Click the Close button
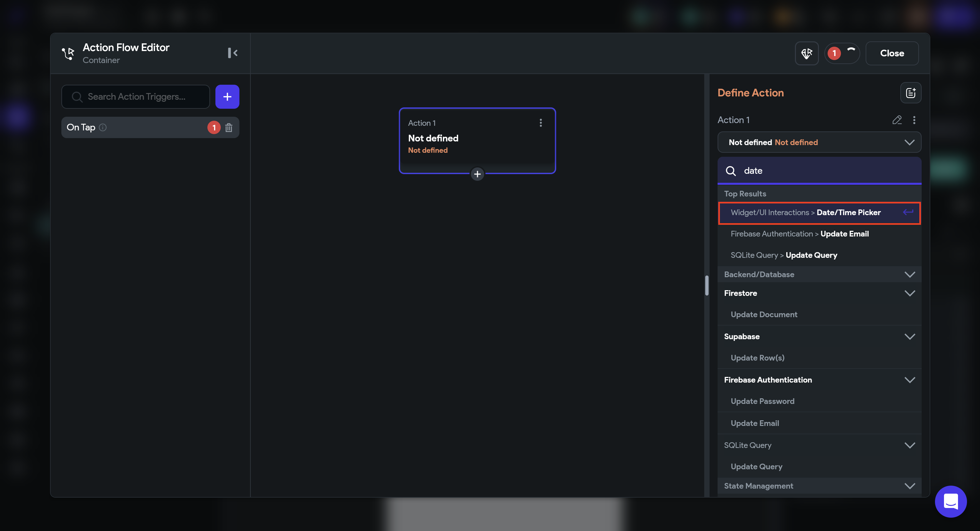This screenshot has width=980, height=531. (892, 53)
